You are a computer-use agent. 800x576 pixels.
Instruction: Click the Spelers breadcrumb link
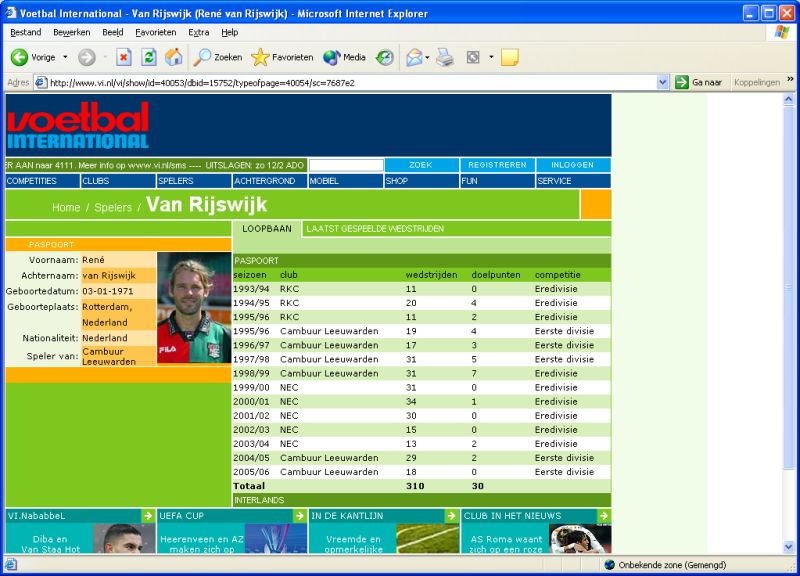113,207
